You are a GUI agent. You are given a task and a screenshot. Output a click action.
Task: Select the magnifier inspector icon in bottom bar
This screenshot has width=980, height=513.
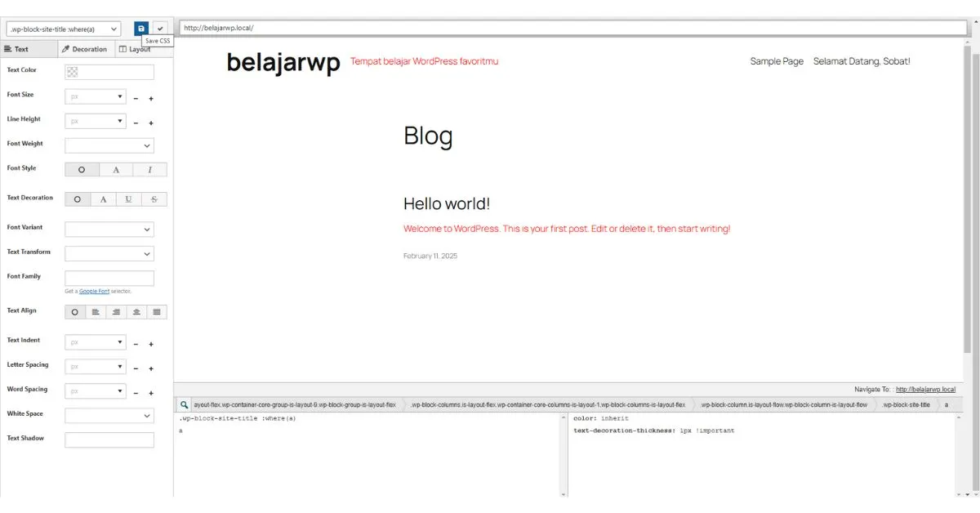[185, 404]
